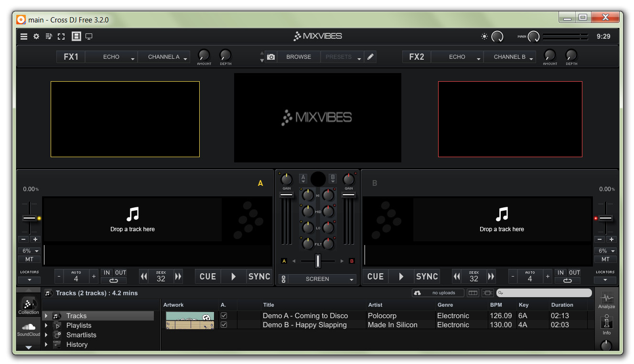
Task: Toggle FX1 effect on
Action: click(x=71, y=57)
